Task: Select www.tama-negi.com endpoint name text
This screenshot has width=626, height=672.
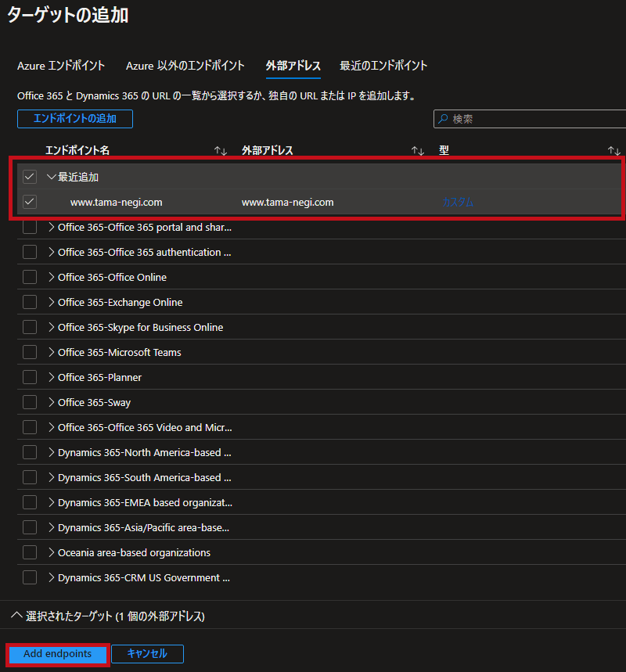Action: [x=116, y=203]
